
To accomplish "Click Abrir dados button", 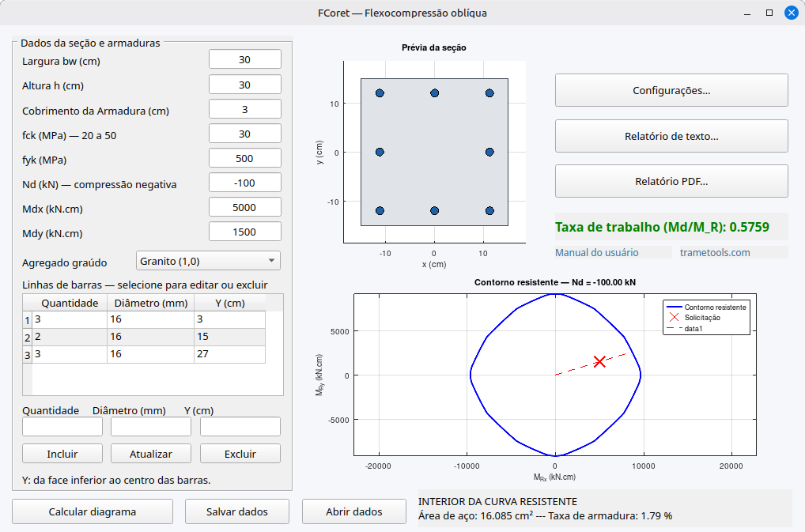I will 354,511.
